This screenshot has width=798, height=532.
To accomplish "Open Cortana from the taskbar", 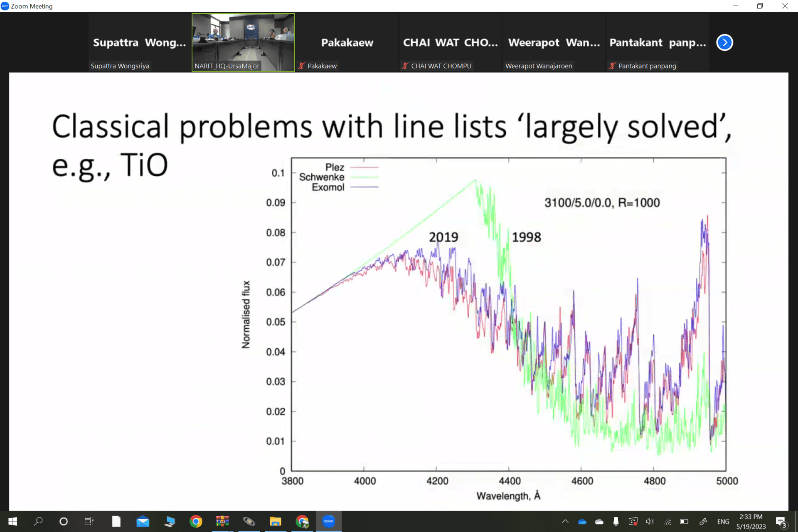I will [64, 521].
